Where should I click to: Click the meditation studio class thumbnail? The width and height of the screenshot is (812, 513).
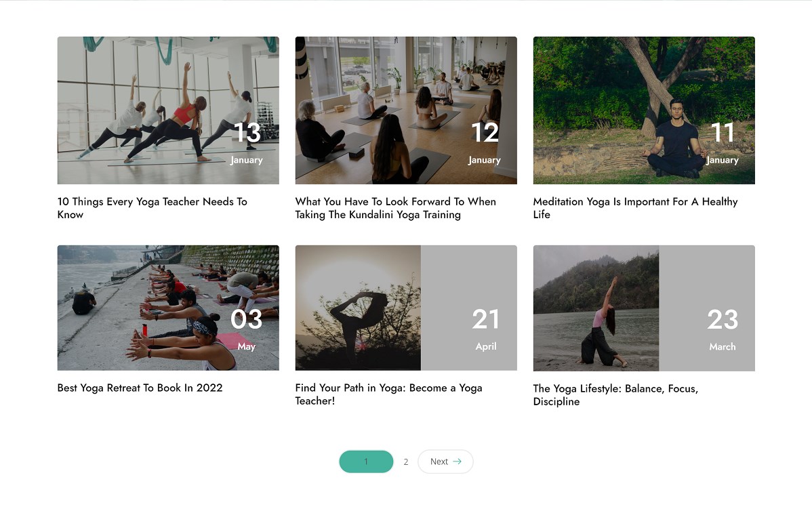[x=405, y=110]
